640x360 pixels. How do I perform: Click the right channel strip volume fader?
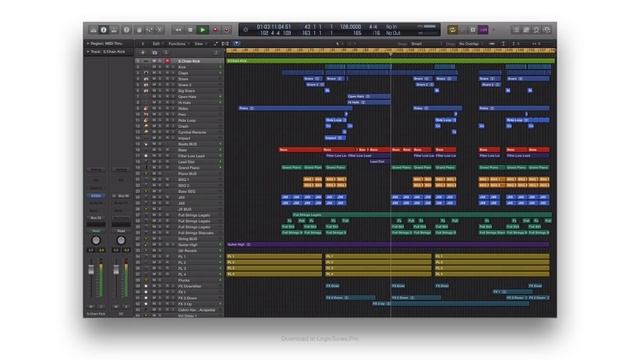[116, 270]
